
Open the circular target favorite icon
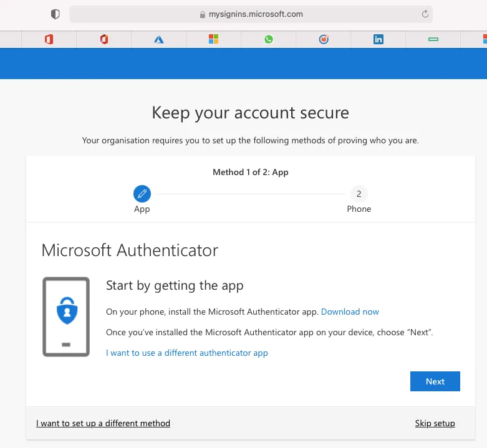point(324,39)
